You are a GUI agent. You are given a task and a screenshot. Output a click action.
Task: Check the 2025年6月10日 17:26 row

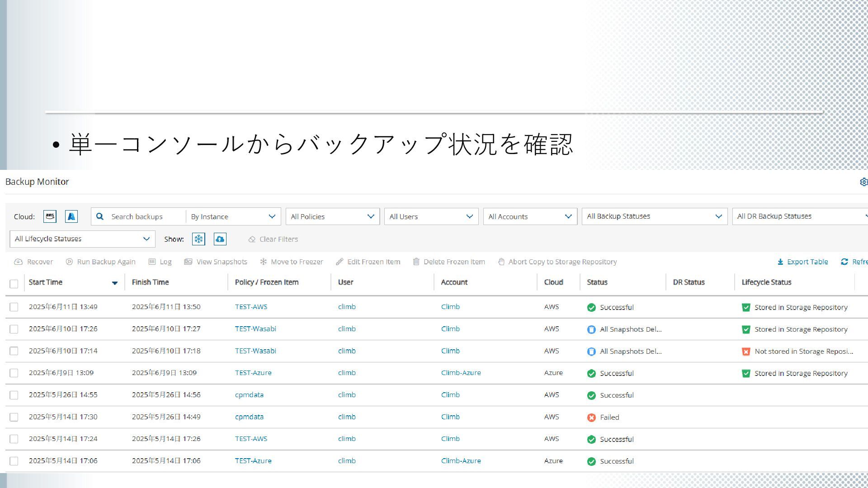pos(14,329)
